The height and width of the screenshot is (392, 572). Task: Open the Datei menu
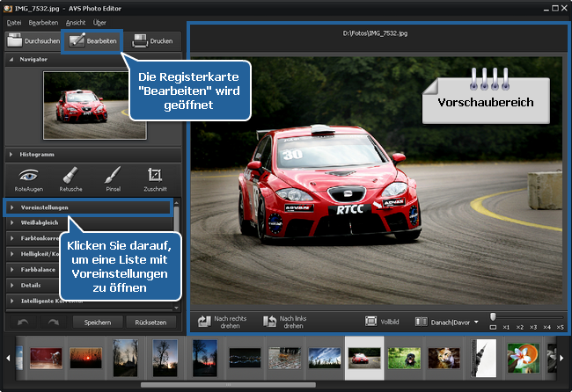point(13,22)
